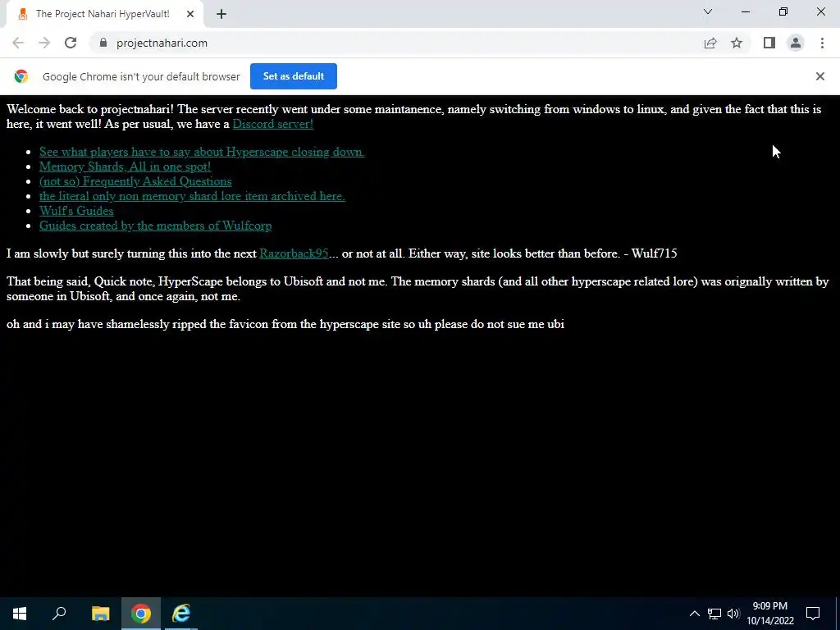Open the Hyperscape closing down player comments link
Viewport: 840px width, 630px height.
point(202,152)
